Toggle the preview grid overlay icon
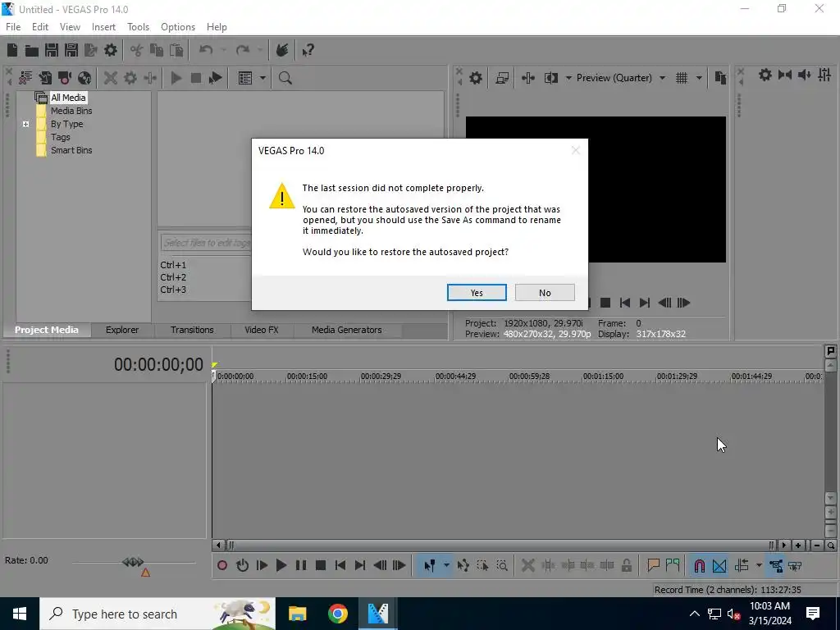The height and width of the screenshot is (630, 840). pos(682,78)
